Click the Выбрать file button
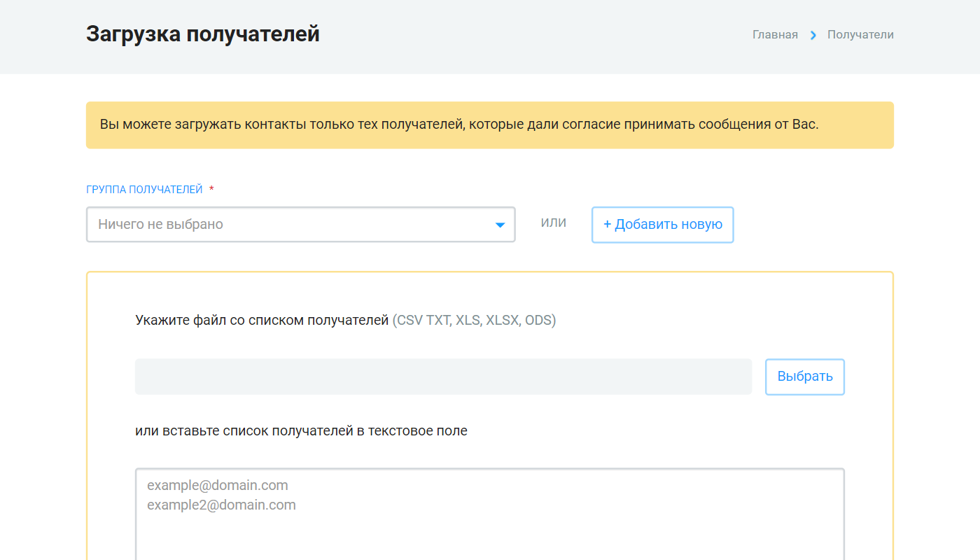 (x=805, y=377)
